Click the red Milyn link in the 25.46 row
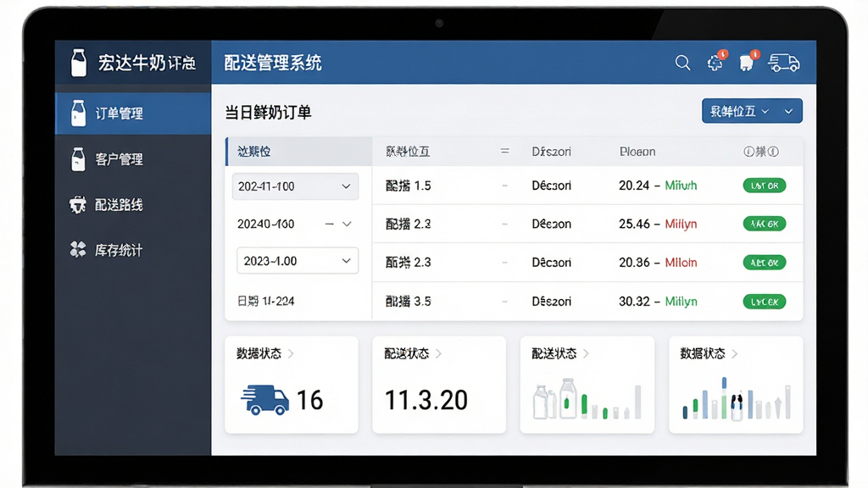868x488 pixels. click(x=681, y=224)
